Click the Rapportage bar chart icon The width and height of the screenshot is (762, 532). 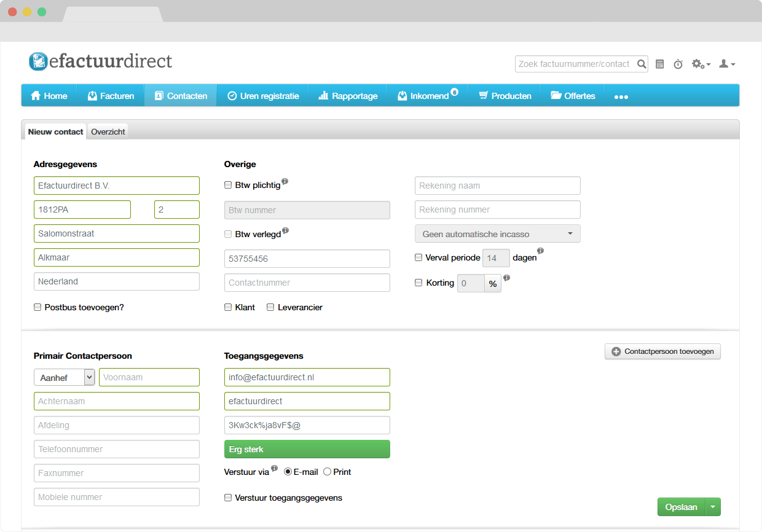323,96
